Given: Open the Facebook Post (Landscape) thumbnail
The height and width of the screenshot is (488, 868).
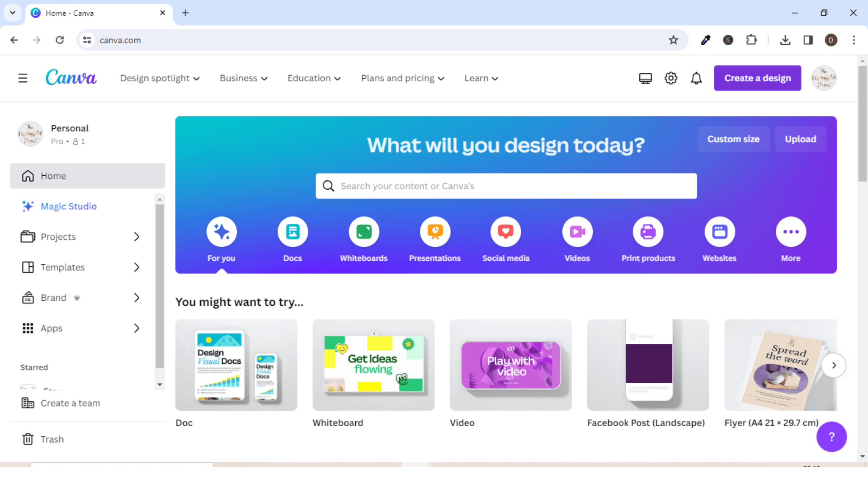Looking at the screenshot, I should [648, 365].
